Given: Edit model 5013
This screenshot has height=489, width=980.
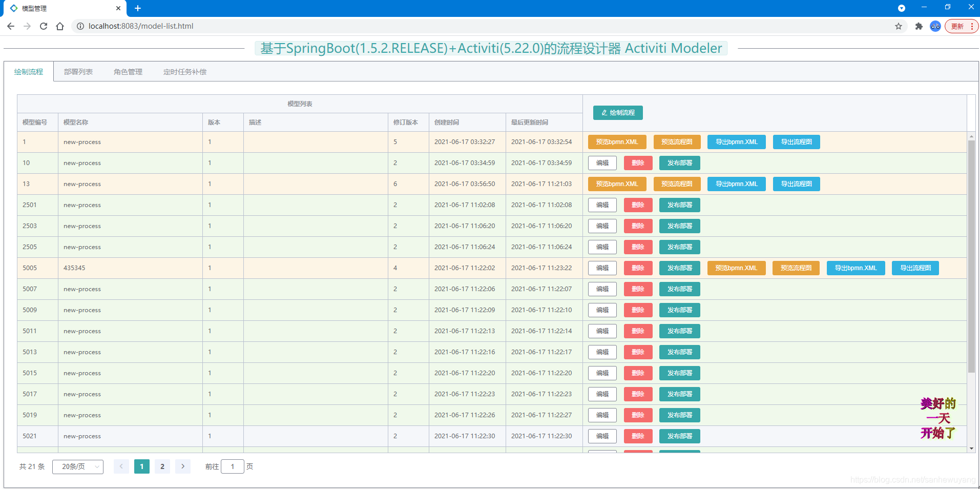Looking at the screenshot, I should pos(602,352).
